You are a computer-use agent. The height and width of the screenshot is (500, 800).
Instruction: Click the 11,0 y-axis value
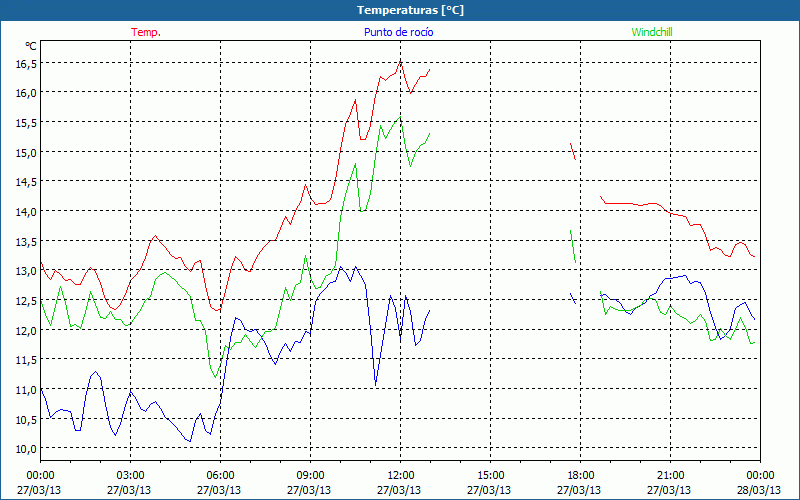coord(27,389)
